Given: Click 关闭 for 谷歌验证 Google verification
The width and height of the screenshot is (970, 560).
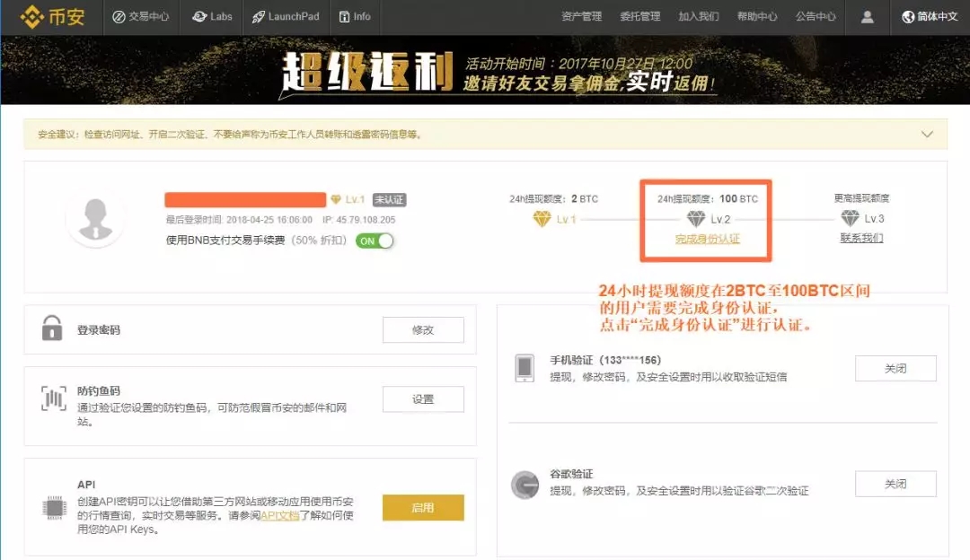Looking at the screenshot, I should point(895,484).
